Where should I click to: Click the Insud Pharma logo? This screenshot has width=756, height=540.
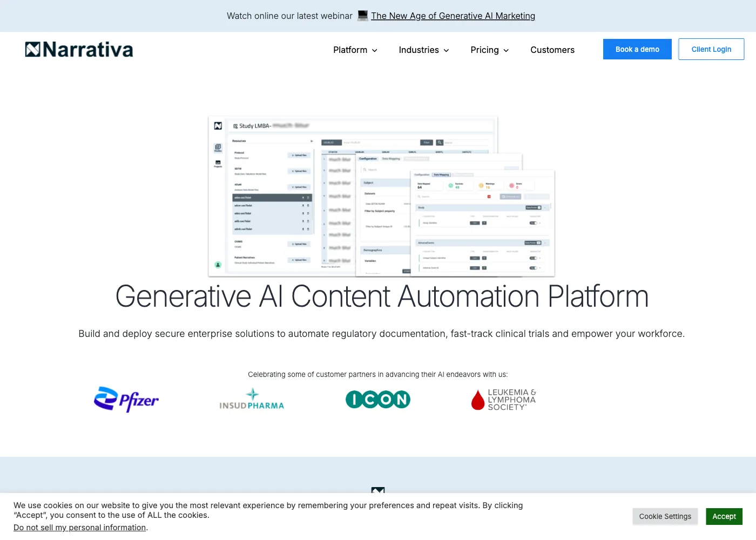coord(252,399)
